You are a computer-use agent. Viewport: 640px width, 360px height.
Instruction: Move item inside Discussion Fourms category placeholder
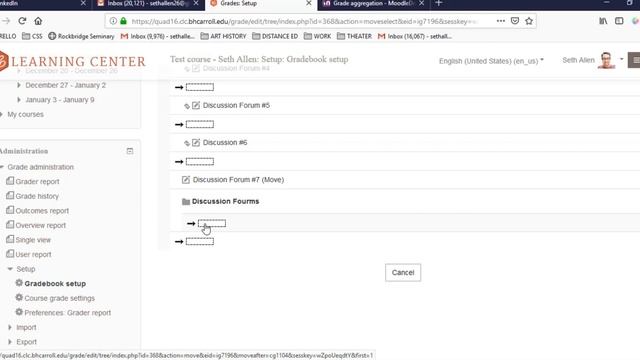point(211,223)
